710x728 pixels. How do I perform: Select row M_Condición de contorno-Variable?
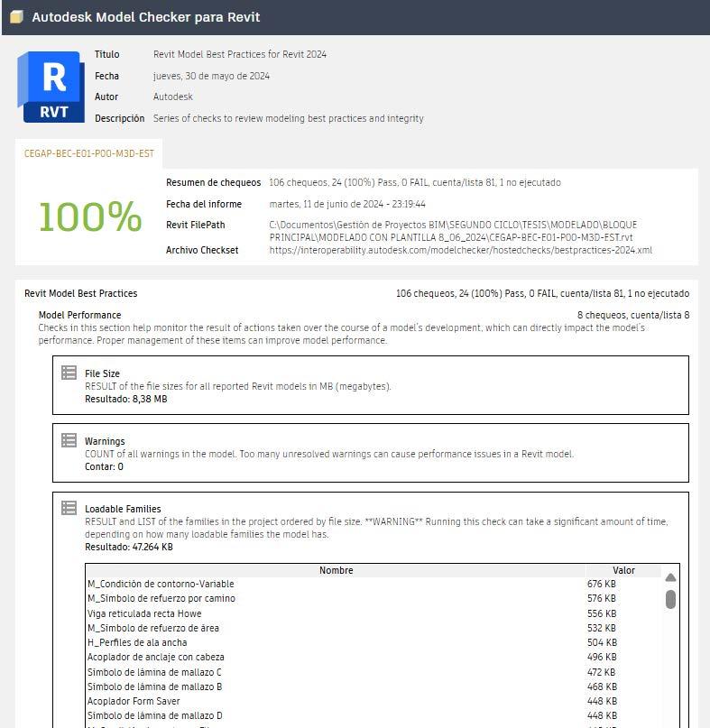coord(336,584)
